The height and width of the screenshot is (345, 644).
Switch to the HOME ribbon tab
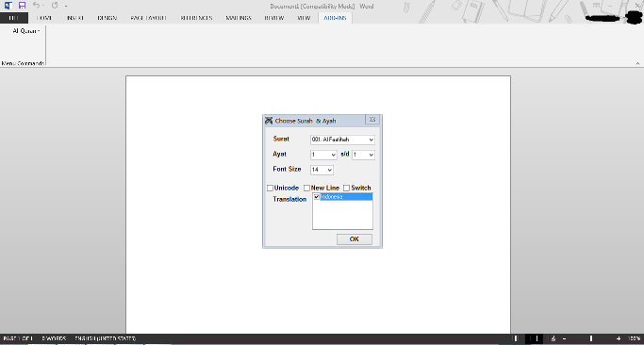point(44,18)
